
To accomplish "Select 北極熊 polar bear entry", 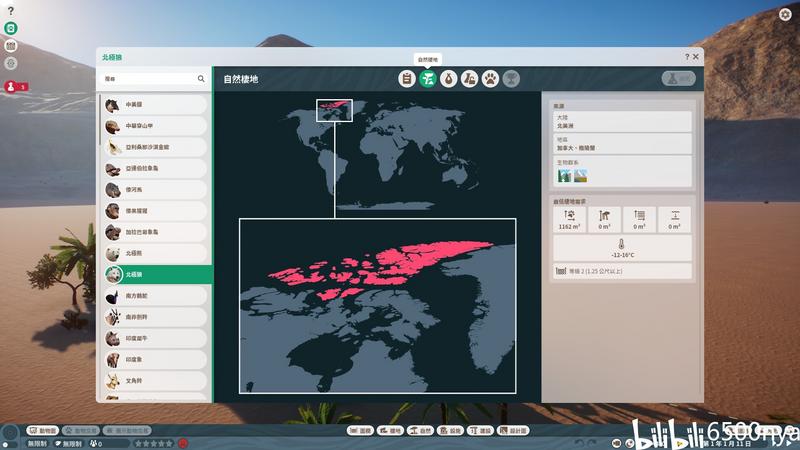I will point(156,253).
